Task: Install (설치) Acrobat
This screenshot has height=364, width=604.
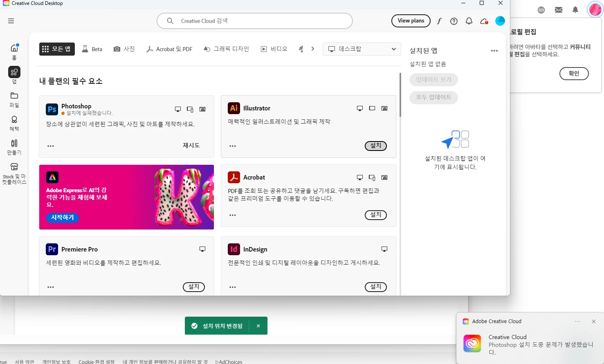Action: pyautogui.click(x=376, y=215)
